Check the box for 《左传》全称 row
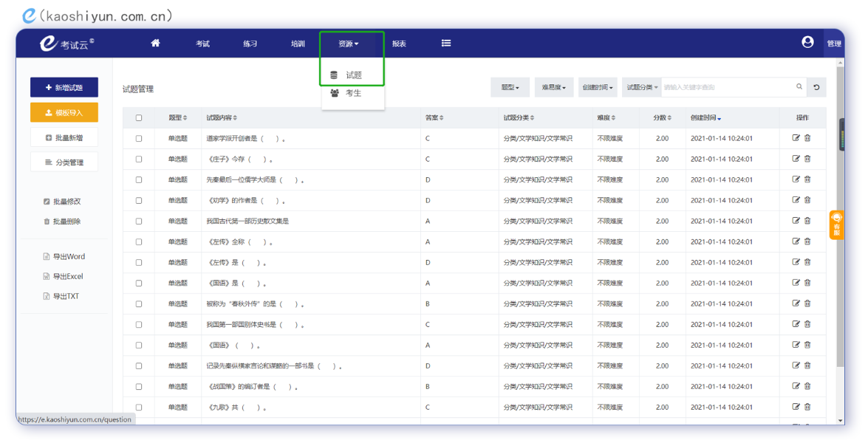This screenshot has width=868, height=443. [x=139, y=242]
